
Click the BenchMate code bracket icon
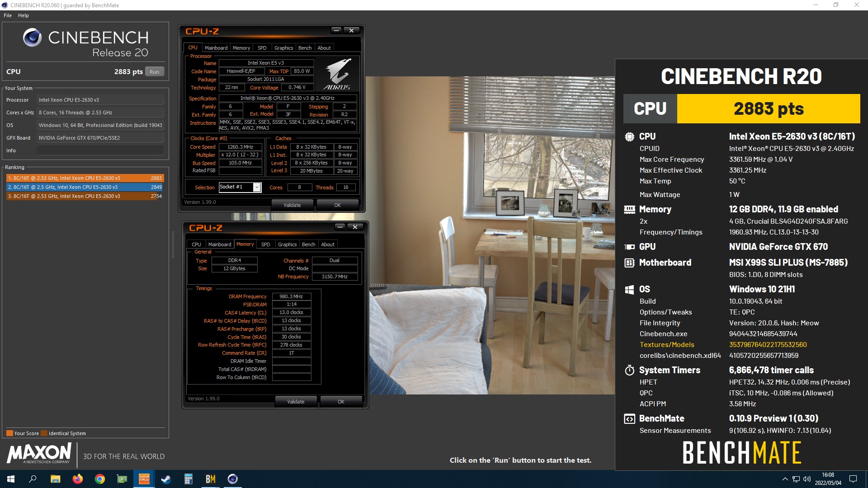click(629, 419)
